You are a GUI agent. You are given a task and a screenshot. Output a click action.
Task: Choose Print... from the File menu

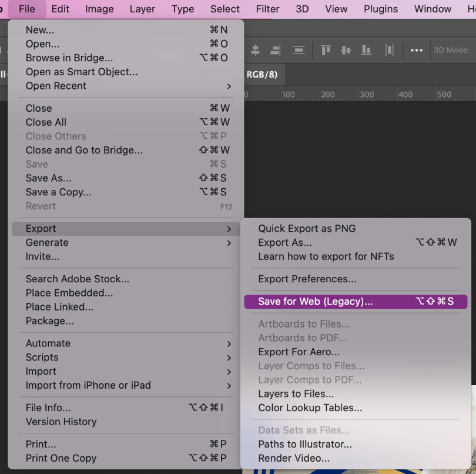tap(126, 444)
